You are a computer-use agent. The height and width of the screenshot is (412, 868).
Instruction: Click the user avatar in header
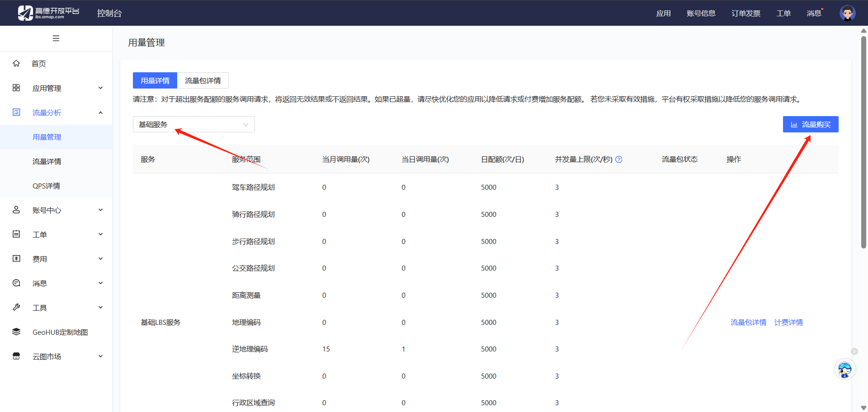pyautogui.click(x=847, y=13)
